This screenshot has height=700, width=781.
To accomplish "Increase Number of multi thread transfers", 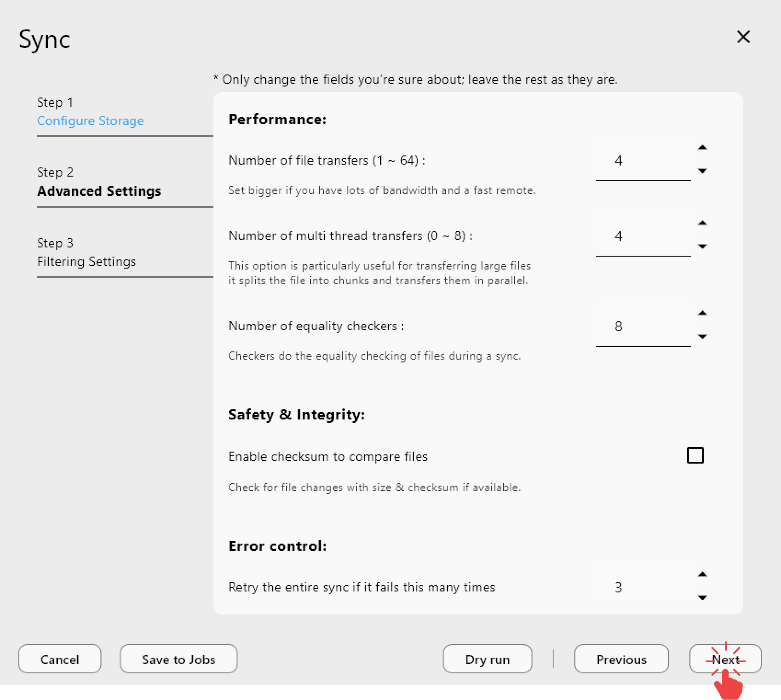I will click(703, 223).
